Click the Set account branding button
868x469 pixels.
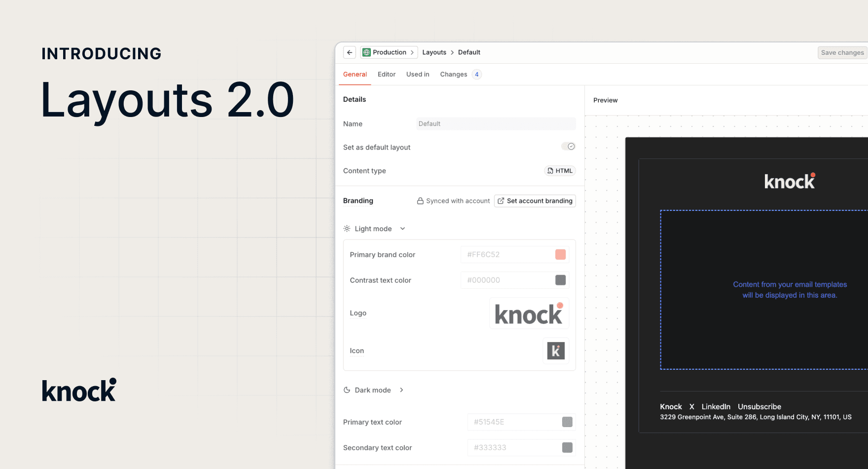pos(535,201)
